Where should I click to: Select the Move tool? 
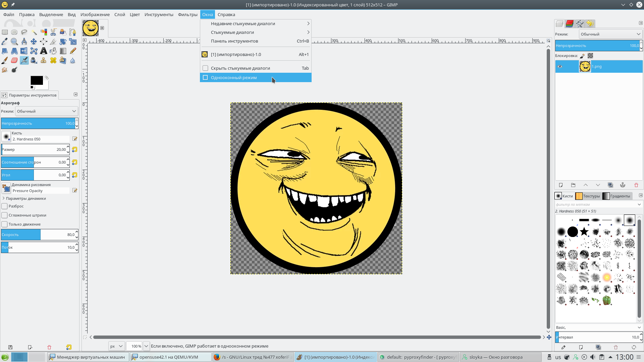click(x=34, y=42)
